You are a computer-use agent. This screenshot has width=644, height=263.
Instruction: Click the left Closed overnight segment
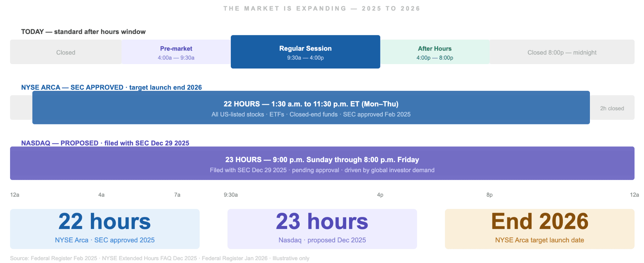(x=66, y=52)
